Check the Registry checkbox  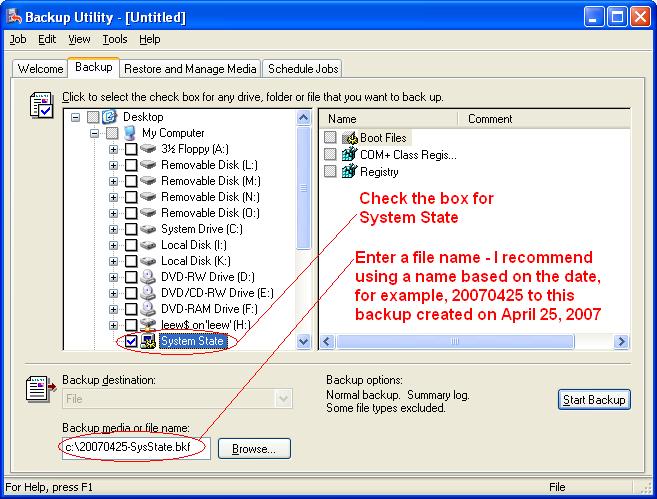tap(330, 171)
